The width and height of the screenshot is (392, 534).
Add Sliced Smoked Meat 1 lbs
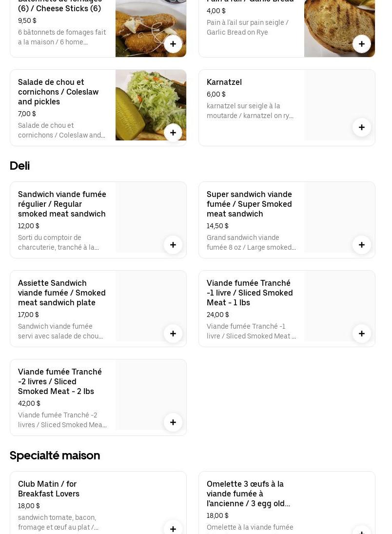tap(362, 334)
